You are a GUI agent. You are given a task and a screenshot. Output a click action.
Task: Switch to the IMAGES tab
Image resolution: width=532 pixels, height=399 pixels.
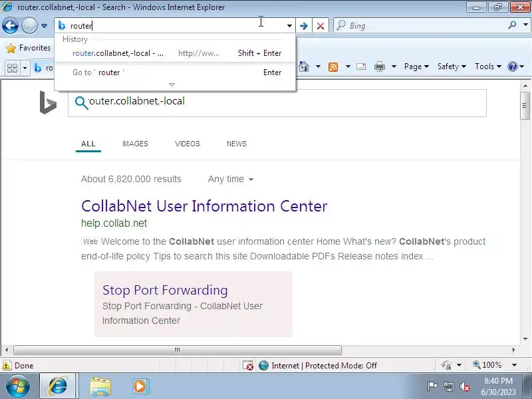[136, 144]
